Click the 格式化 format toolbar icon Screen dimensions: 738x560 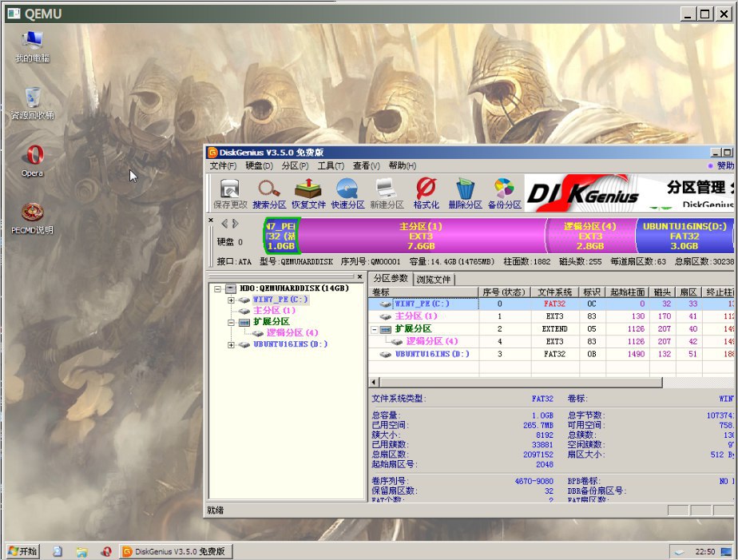click(x=426, y=193)
